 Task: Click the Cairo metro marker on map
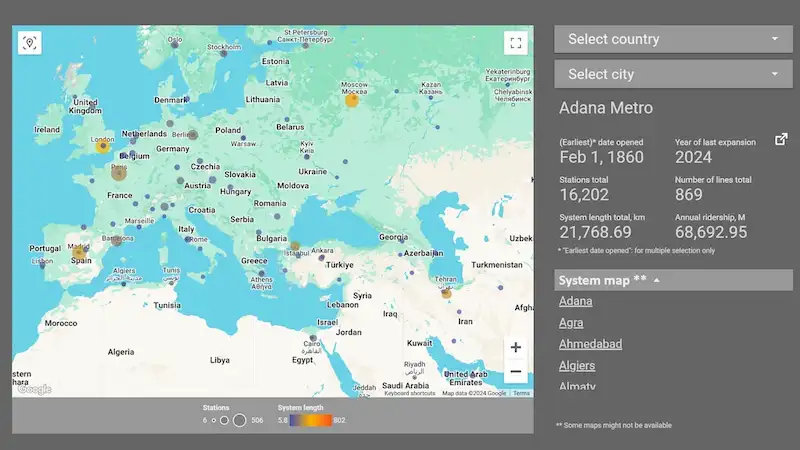point(313,338)
